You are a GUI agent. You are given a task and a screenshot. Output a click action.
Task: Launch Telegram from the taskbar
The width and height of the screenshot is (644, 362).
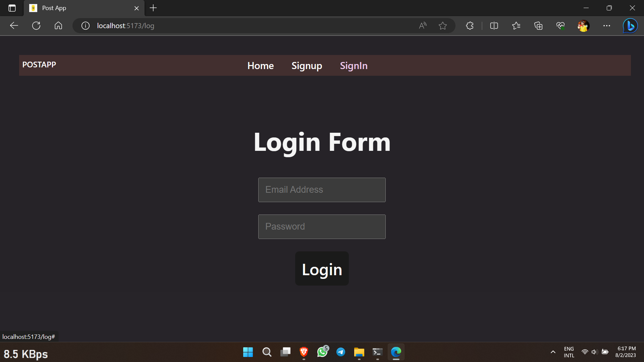[340, 352]
